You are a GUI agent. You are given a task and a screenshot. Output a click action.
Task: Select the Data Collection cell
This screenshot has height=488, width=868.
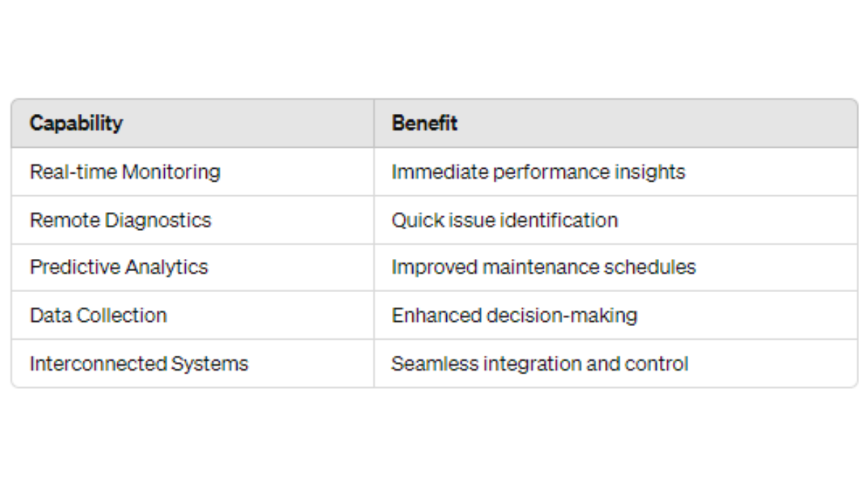(193, 315)
